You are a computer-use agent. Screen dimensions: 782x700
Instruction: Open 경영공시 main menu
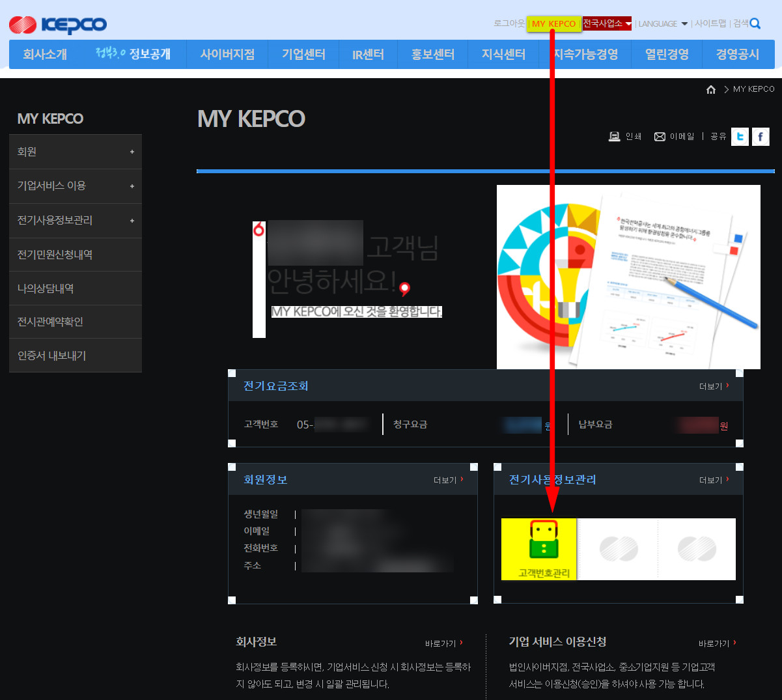738,55
